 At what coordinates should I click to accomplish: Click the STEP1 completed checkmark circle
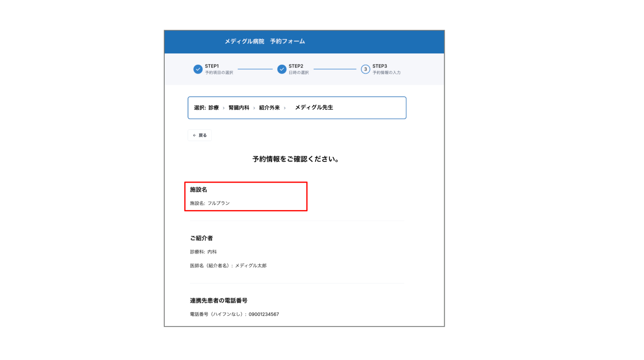coord(198,69)
